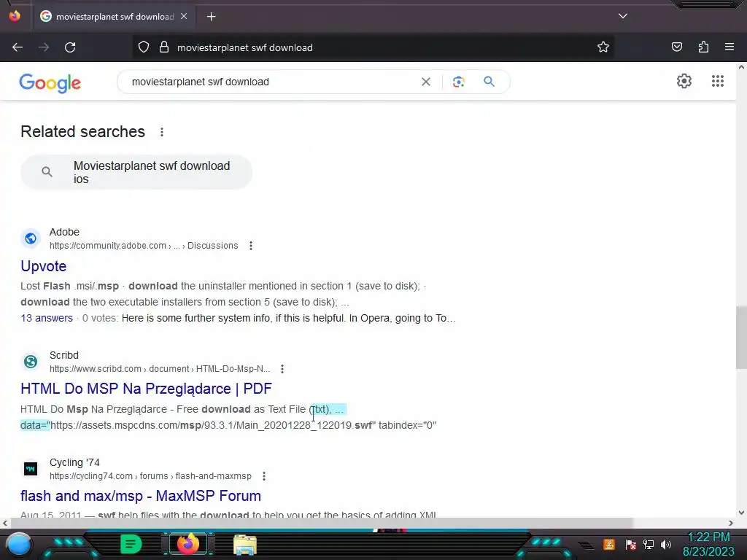Click the Scribd site name text

coord(64,355)
